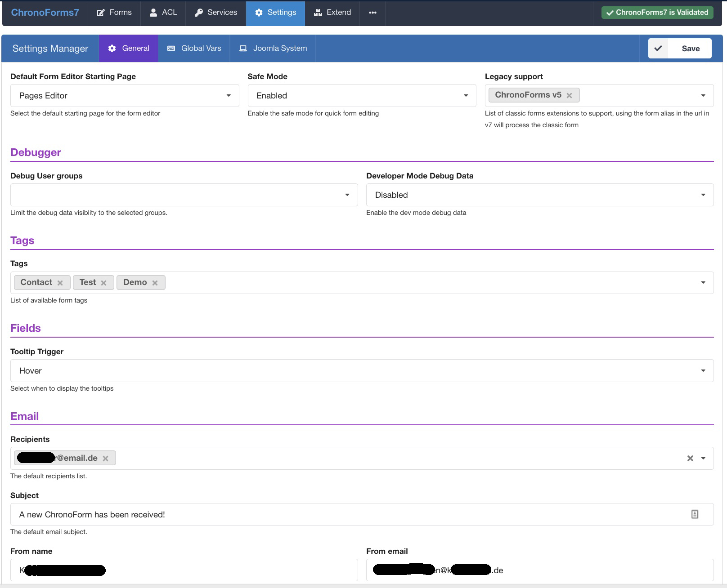Remove the ChronoForms v5 legacy tag
This screenshot has width=727, height=588.
point(570,95)
